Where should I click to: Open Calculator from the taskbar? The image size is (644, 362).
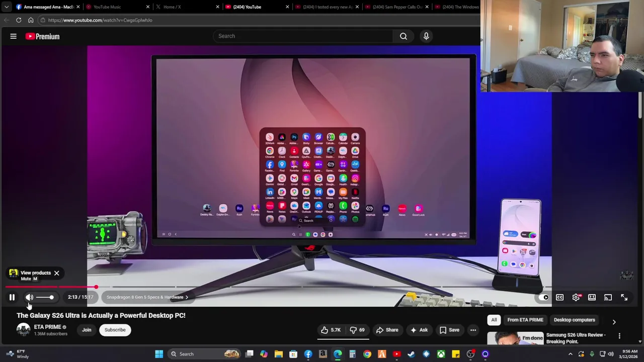pos(352,354)
